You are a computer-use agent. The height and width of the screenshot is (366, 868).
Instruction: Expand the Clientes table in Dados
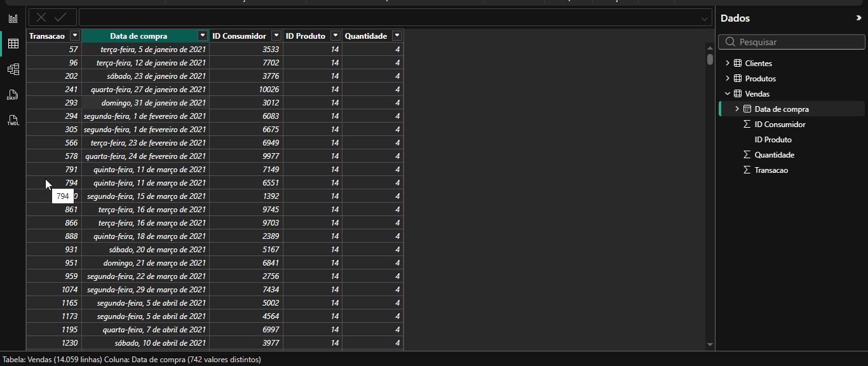[728, 64]
